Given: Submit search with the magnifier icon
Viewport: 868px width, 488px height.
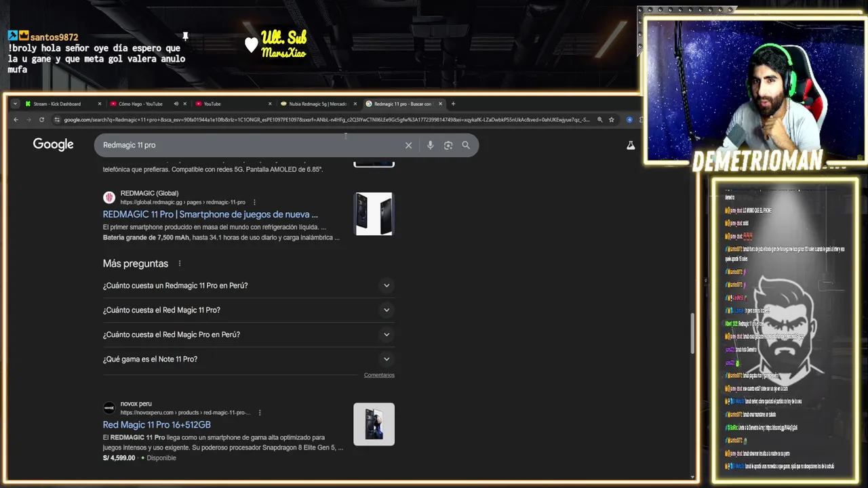Looking at the screenshot, I should [x=466, y=145].
